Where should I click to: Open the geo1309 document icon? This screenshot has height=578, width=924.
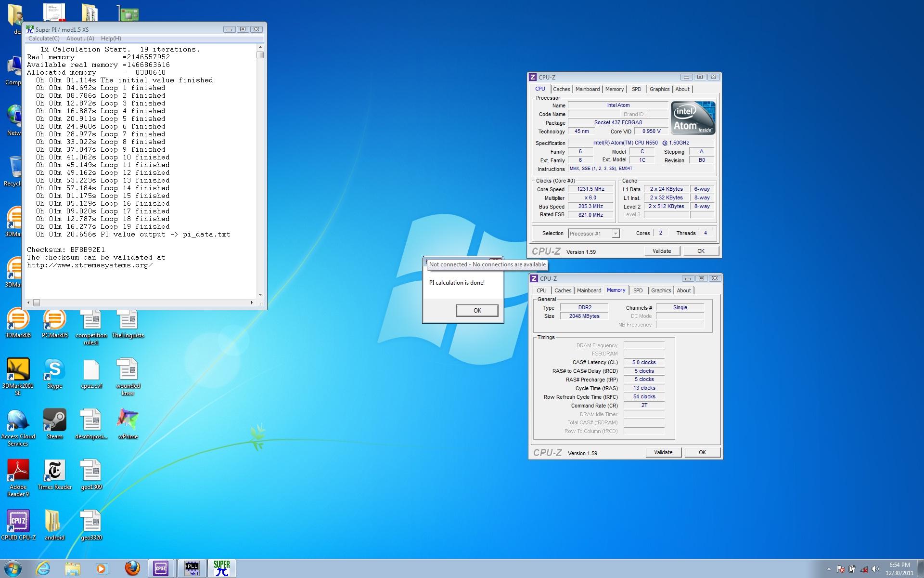tap(91, 474)
